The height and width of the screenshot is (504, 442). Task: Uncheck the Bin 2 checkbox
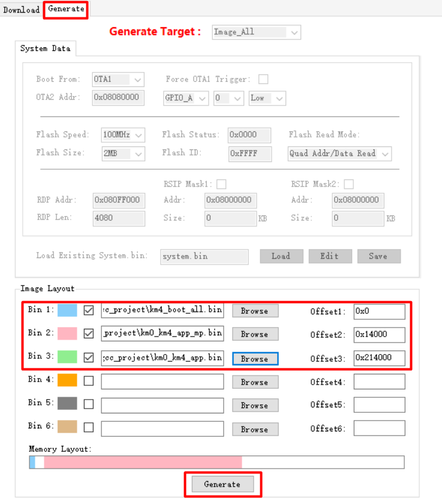(x=89, y=334)
